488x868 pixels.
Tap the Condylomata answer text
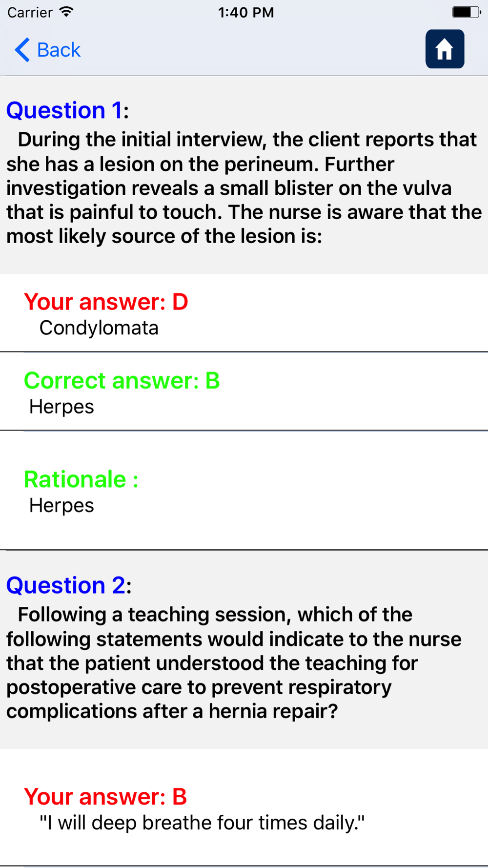tap(99, 328)
